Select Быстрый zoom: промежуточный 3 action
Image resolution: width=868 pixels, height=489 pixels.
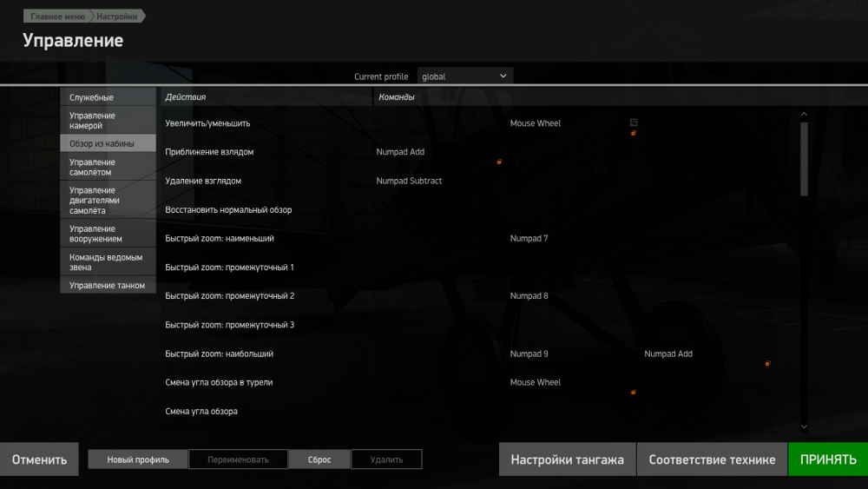coord(230,325)
